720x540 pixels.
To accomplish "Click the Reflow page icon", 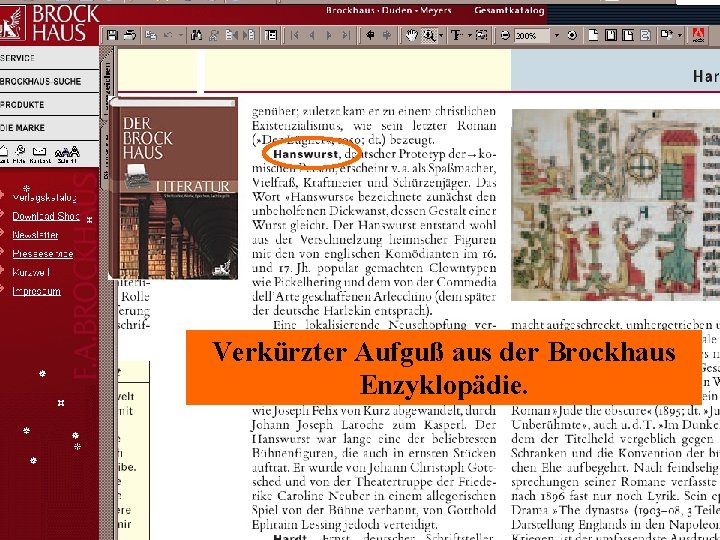I will 645,35.
